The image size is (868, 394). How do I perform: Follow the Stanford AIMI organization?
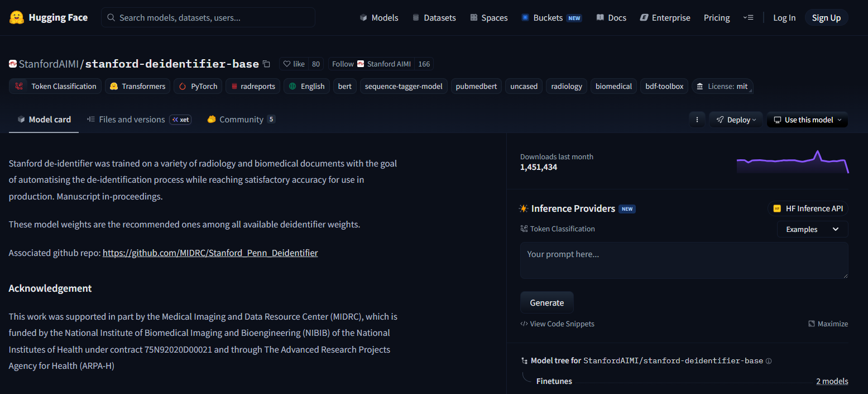point(343,64)
